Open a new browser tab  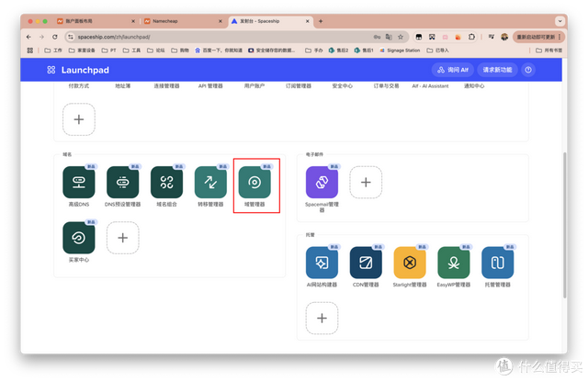321,21
